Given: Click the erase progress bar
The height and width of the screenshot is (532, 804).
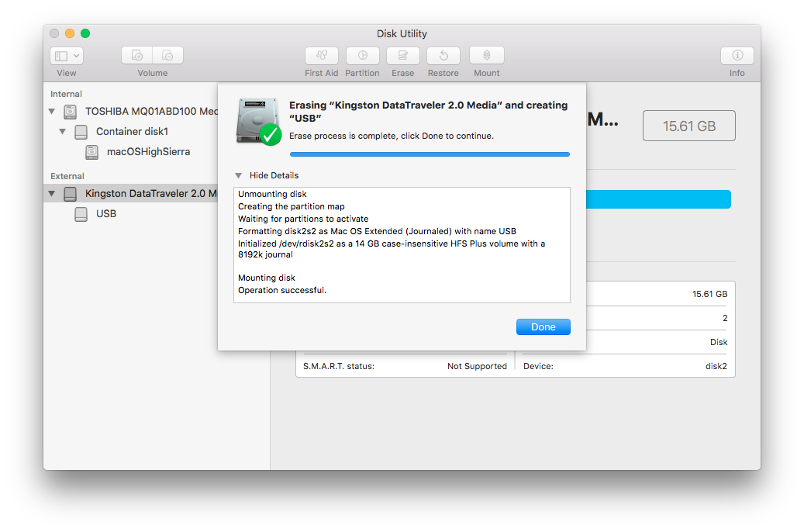Looking at the screenshot, I should (430, 154).
